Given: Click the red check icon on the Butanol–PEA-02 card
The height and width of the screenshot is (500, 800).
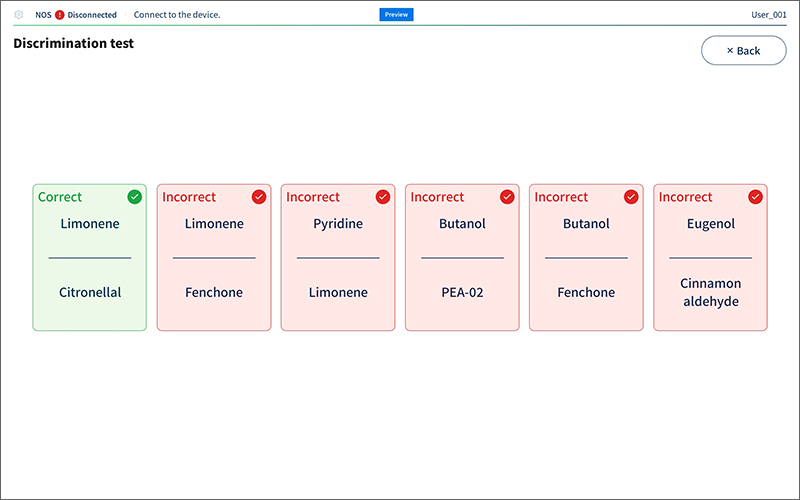Looking at the screenshot, I should point(507,197).
